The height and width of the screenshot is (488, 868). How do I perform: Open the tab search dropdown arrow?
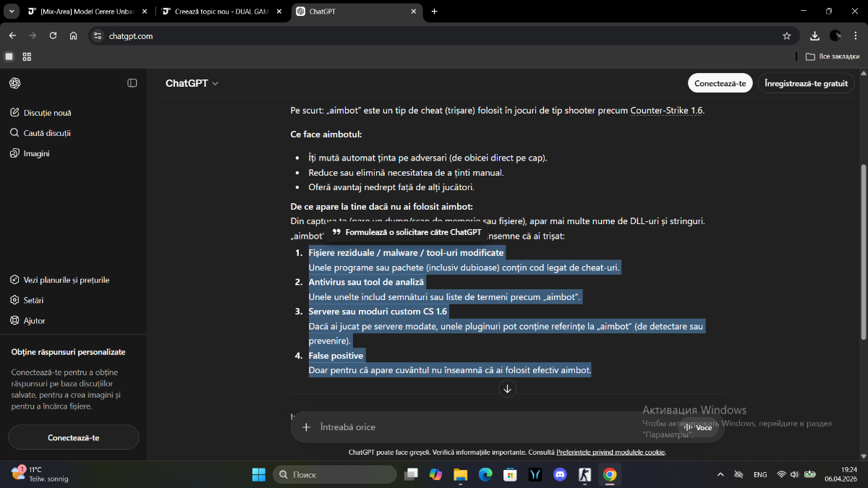coord(12,12)
